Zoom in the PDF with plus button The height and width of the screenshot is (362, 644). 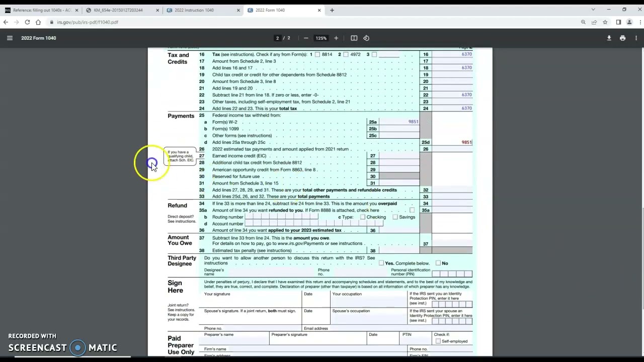[x=336, y=38]
